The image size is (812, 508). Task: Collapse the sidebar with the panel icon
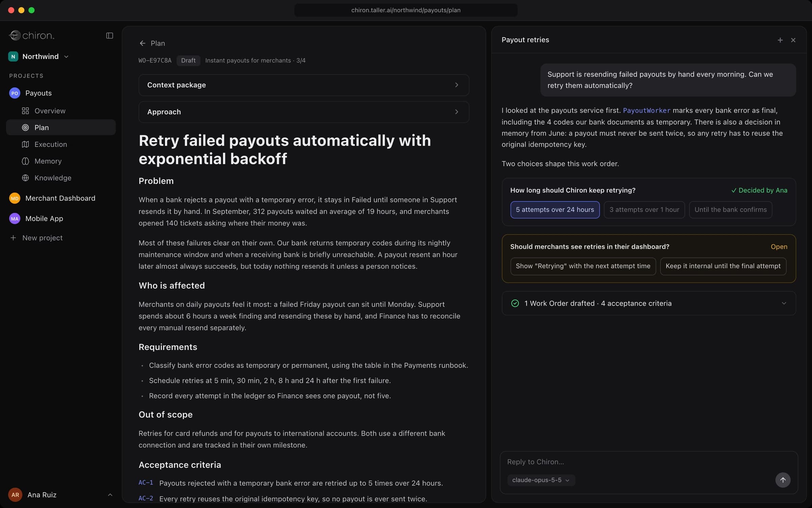(109, 36)
